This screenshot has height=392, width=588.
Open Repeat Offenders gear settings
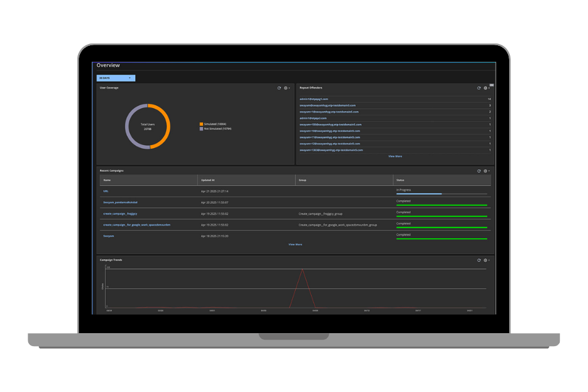coord(487,88)
